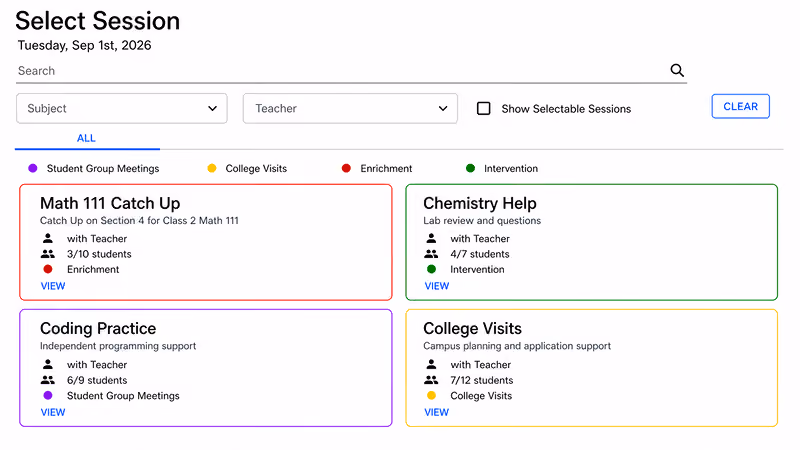Click the College Visits legend label
Image resolution: width=800 pixels, height=450 pixels.
(256, 168)
